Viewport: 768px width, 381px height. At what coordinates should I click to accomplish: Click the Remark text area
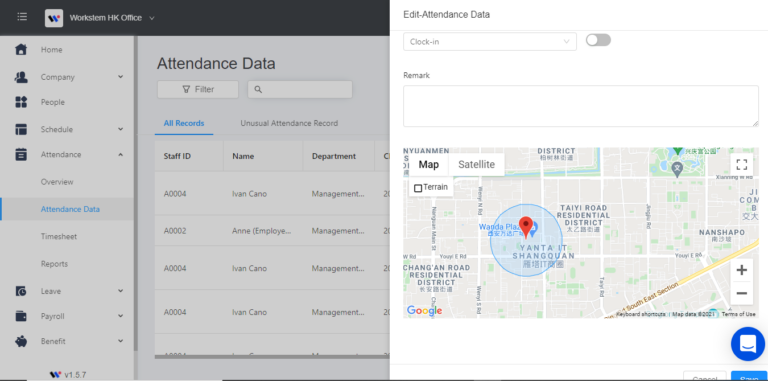click(x=580, y=106)
